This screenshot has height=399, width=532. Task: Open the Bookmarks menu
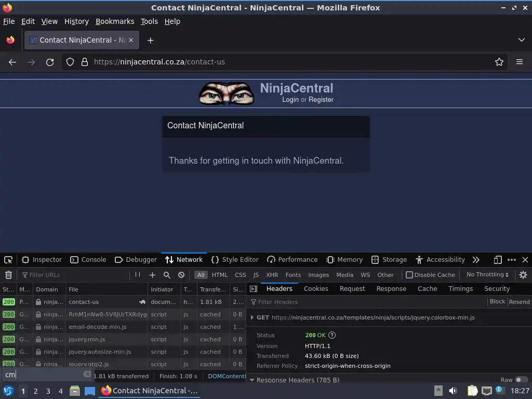pyautogui.click(x=115, y=21)
